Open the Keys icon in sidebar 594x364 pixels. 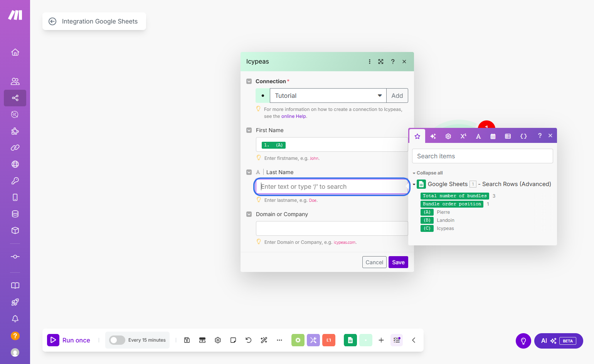click(15, 181)
